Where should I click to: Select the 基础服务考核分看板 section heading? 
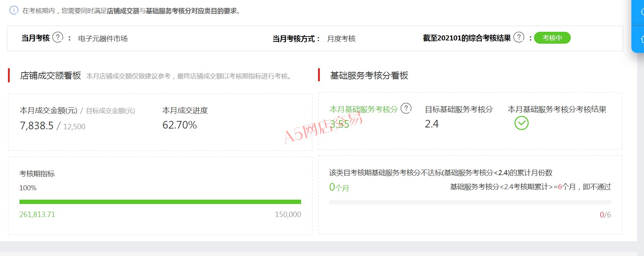[369, 75]
